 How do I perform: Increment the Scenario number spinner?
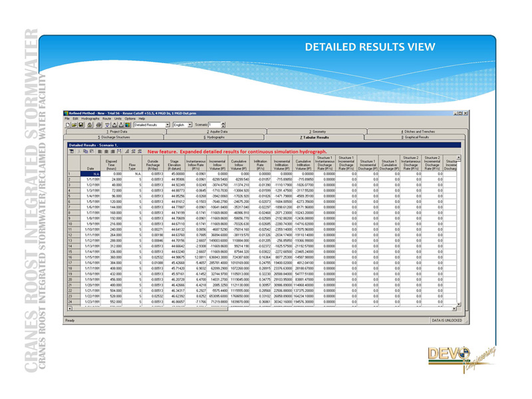(223, 123)
